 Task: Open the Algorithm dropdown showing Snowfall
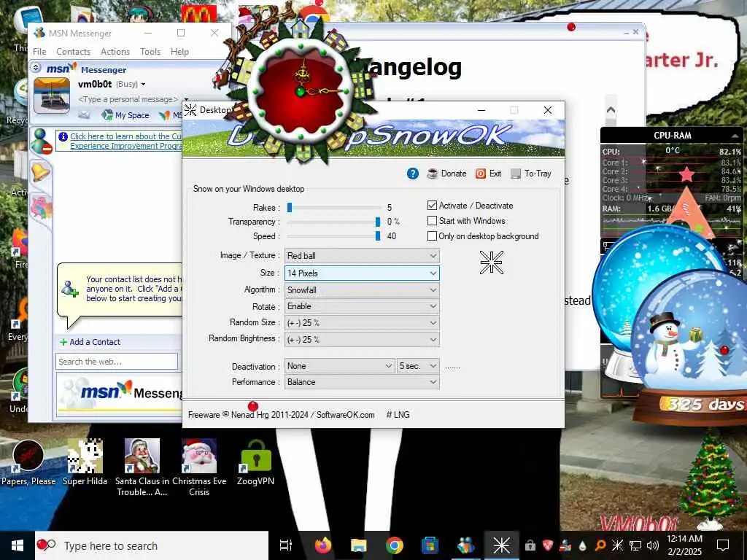coord(362,289)
